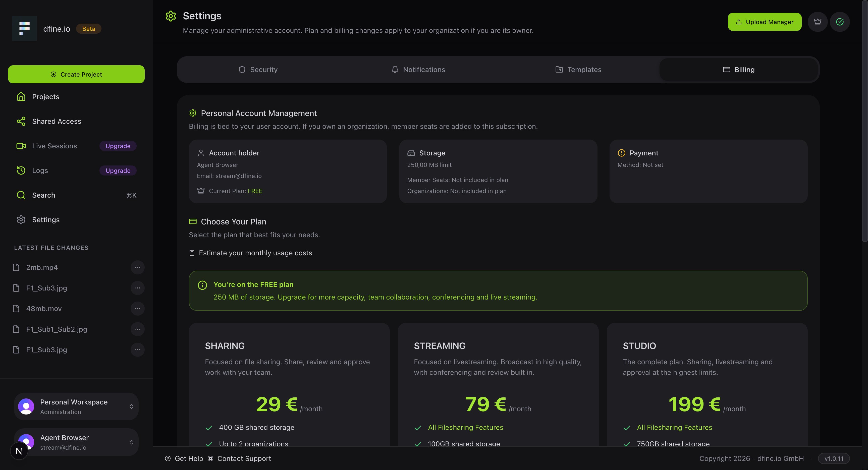This screenshot has height=470, width=868.
Task: Click the Create Project button
Action: tap(76, 74)
